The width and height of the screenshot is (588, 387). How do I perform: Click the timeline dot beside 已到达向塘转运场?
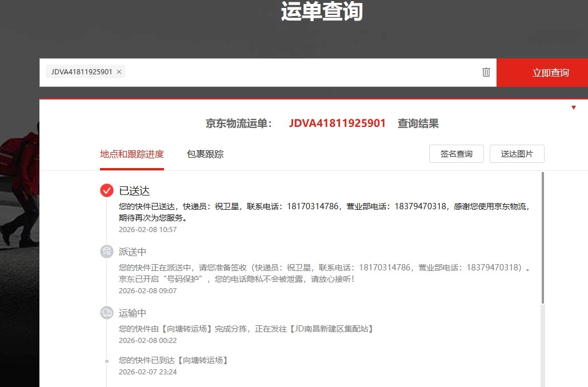107,361
